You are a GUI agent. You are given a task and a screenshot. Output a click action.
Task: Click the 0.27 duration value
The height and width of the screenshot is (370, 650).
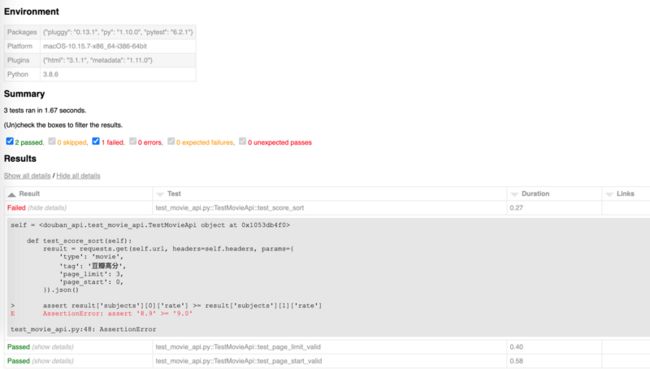pos(516,208)
